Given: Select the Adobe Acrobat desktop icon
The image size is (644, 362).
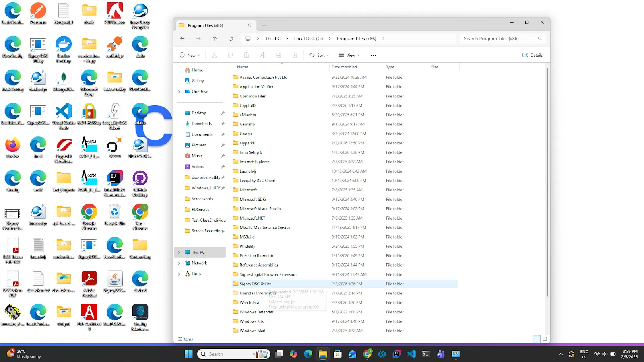Looking at the screenshot, I should (89, 284).
